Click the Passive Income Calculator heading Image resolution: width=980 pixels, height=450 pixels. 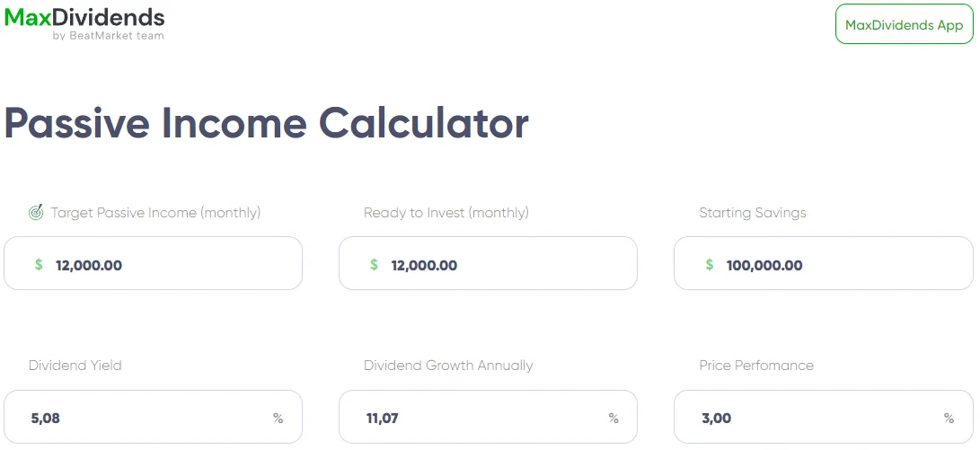click(267, 123)
